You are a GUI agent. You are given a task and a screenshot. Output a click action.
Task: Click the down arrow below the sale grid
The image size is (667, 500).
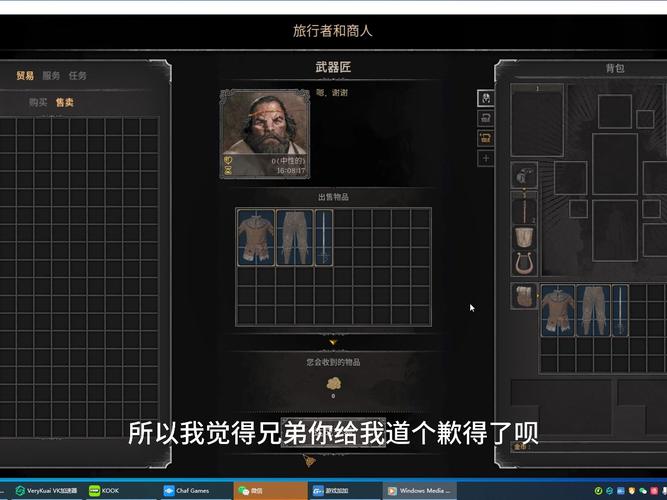333,342
